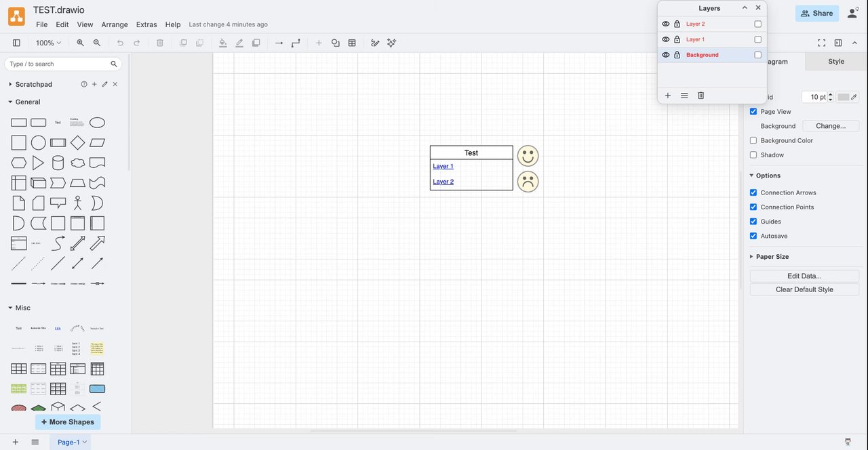Collapse the Layers panel with chevron

click(745, 8)
